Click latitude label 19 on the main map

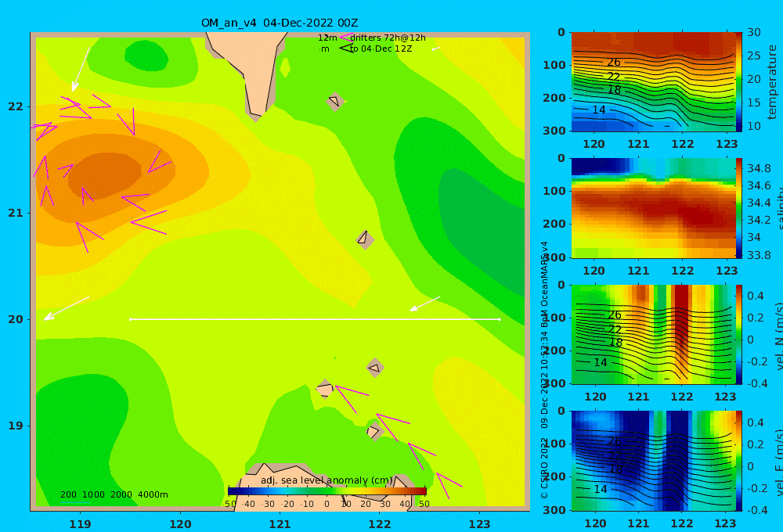point(15,426)
